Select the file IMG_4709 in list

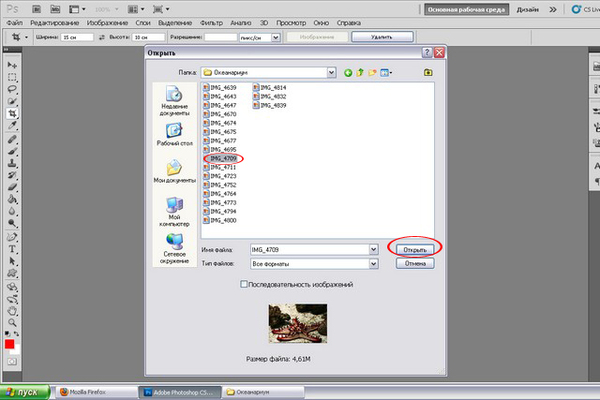tap(222, 158)
